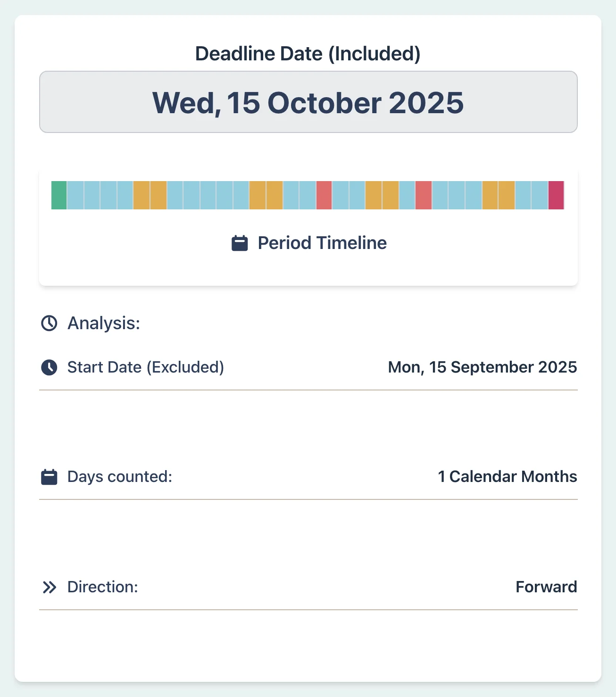Screen dimensions: 616x697
Task: Click the Period Timeline calendar icon
Action: pos(240,242)
